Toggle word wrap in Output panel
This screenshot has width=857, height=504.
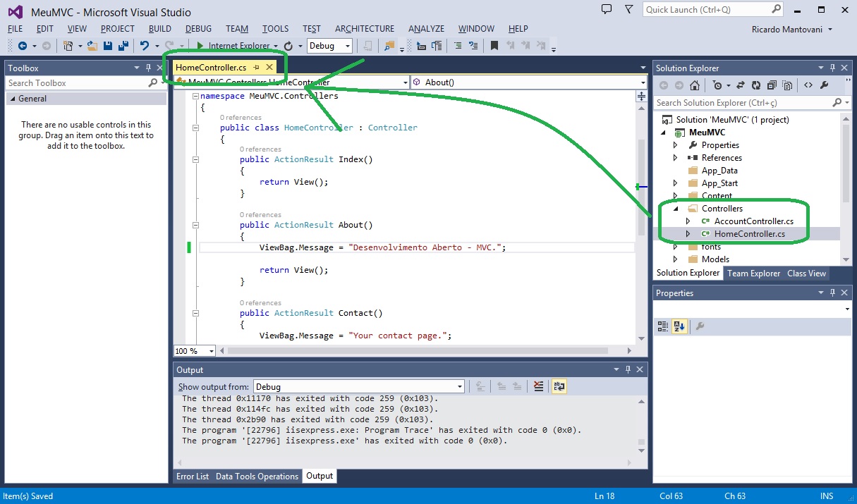pos(559,386)
